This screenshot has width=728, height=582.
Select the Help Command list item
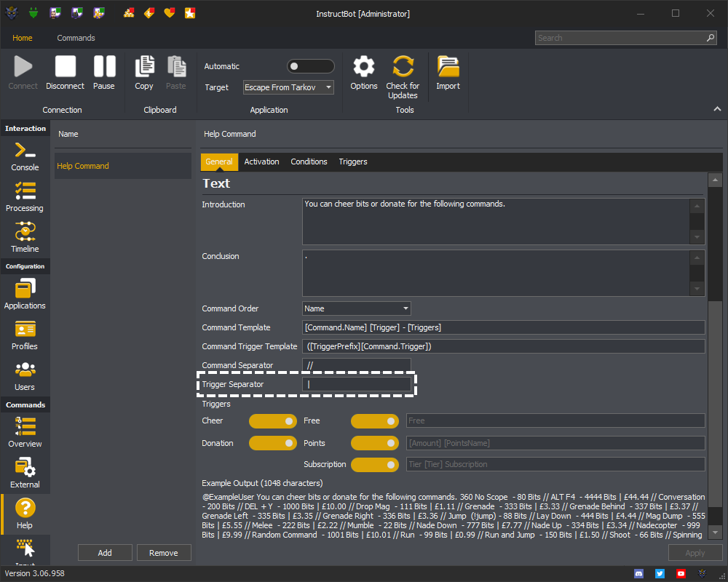pyautogui.click(x=122, y=166)
